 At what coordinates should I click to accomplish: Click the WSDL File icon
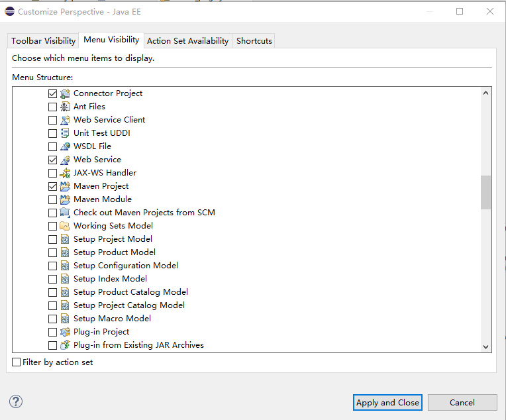[65, 146]
